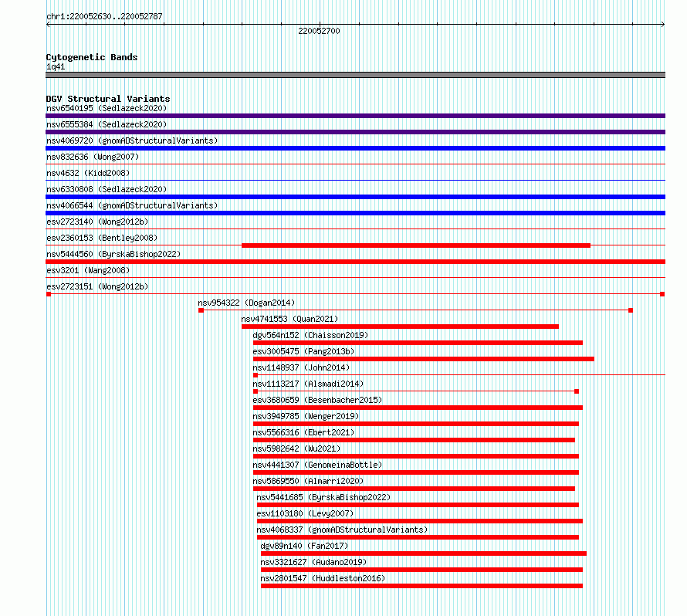The width and height of the screenshot is (687, 616).
Task: Open variant nsv954322 (Dogan2014)
Action: 246,303
